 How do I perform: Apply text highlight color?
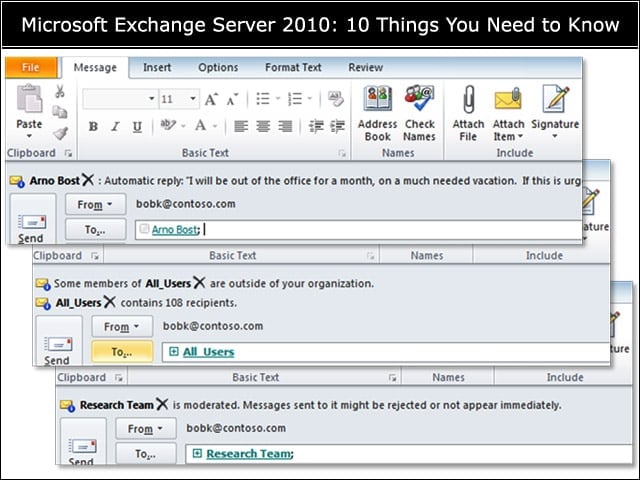click(168, 125)
